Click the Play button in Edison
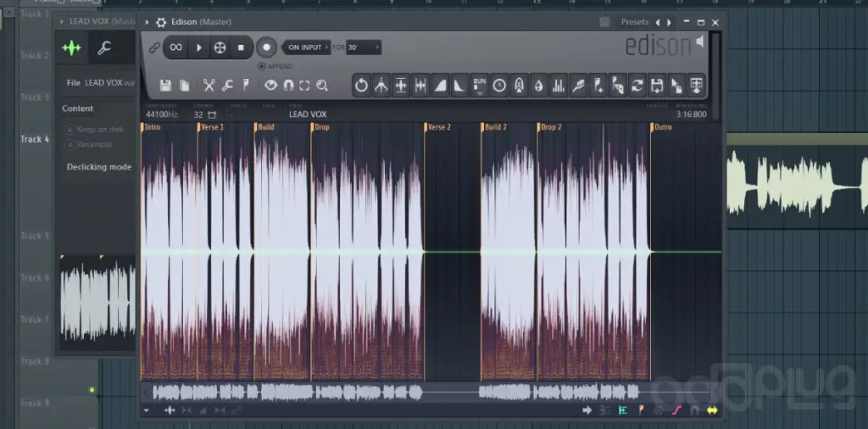The height and width of the screenshot is (429, 868). click(x=198, y=47)
